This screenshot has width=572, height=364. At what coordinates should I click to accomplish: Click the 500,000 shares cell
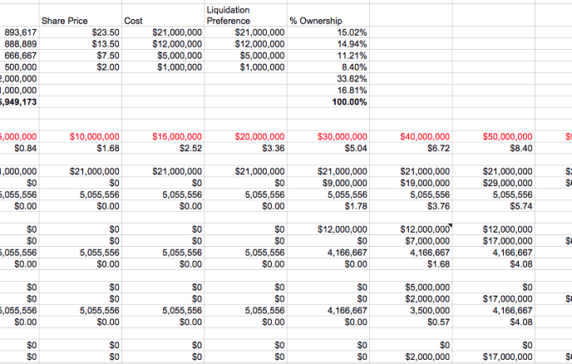pyautogui.click(x=19, y=67)
